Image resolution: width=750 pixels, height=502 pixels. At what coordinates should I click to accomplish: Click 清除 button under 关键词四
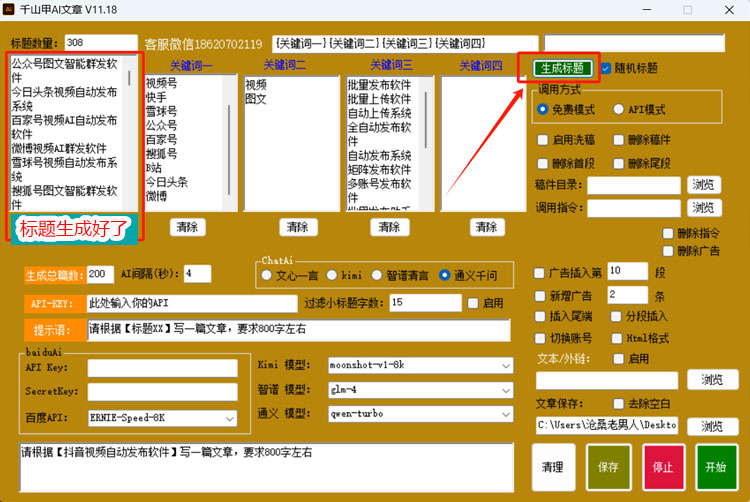click(x=486, y=227)
